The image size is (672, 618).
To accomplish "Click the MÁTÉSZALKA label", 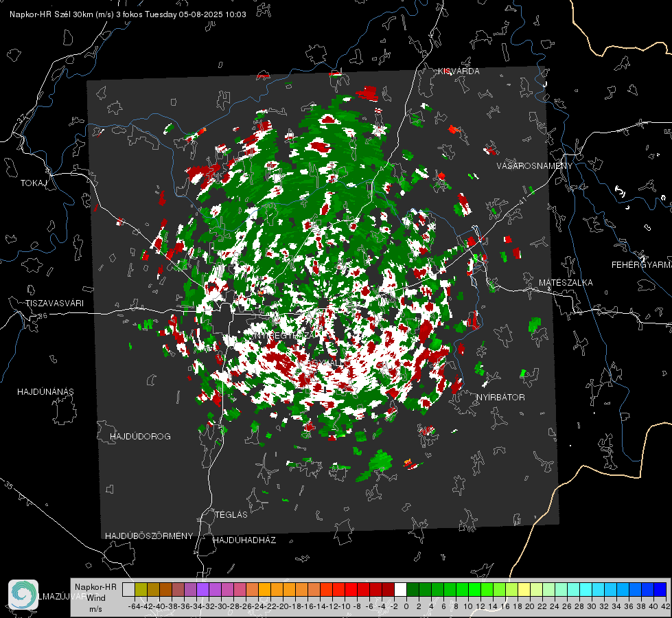I will point(566,283).
